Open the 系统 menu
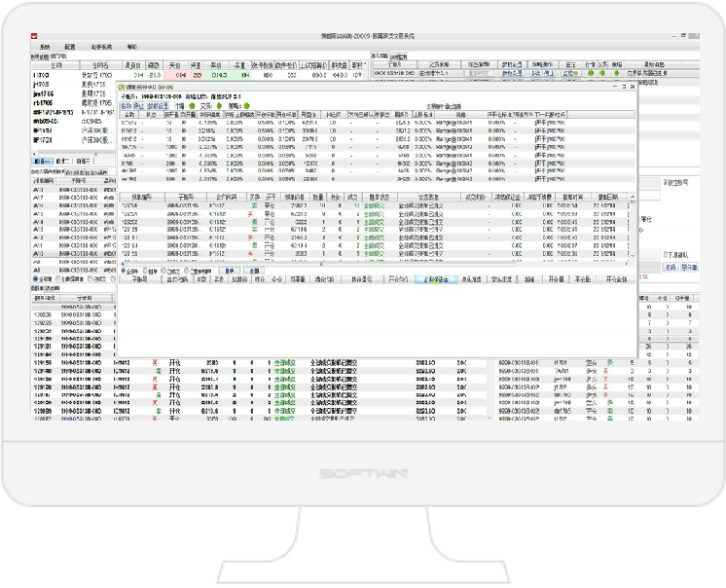Image resolution: width=726 pixels, height=588 pixels. point(45,47)
